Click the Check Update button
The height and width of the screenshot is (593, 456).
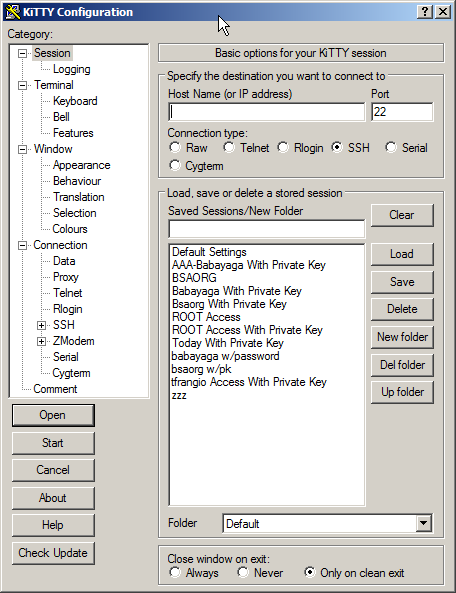53,553
